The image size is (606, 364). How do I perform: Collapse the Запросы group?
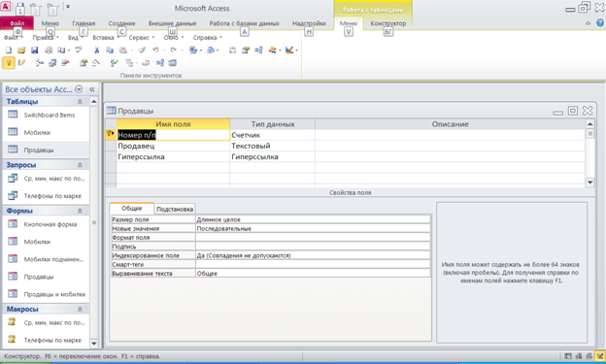80,165
